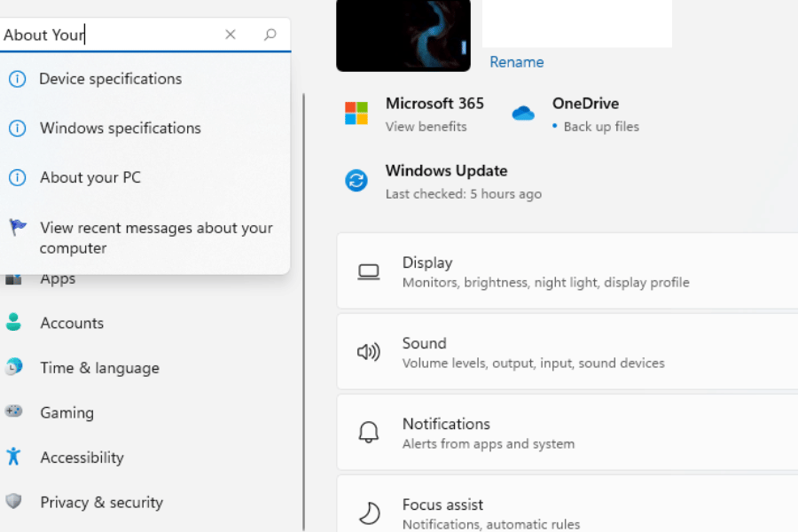The width and height of the screenshot is (798, 532).
Task: Click inside the settings search field
Action: click(106, 34)
